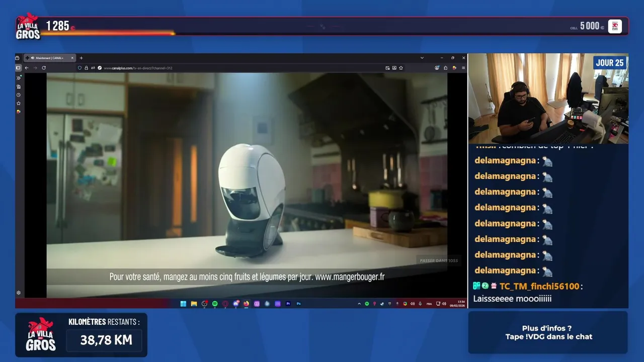Close the Maintenant | CANAL+ tab
This screenshot has width=644, height=362.
pyautogui.click(x=72, y=58)
